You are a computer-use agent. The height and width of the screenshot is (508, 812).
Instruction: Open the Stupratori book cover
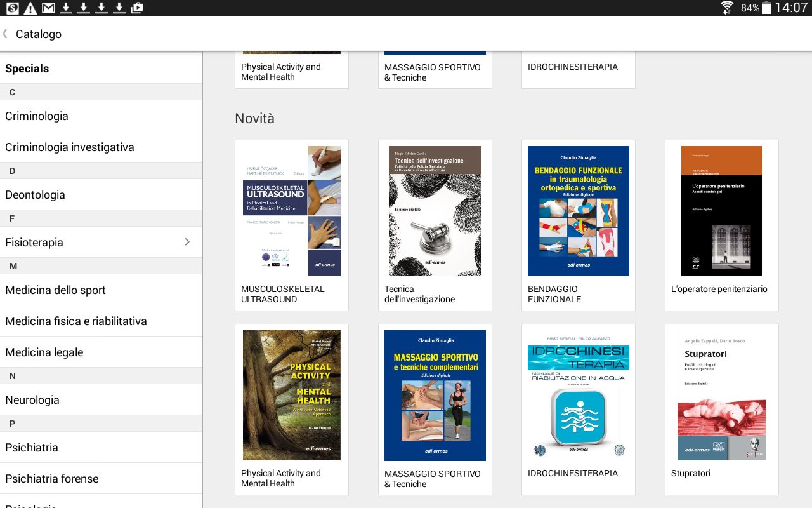pyautogui.click(x=722, y=395)
